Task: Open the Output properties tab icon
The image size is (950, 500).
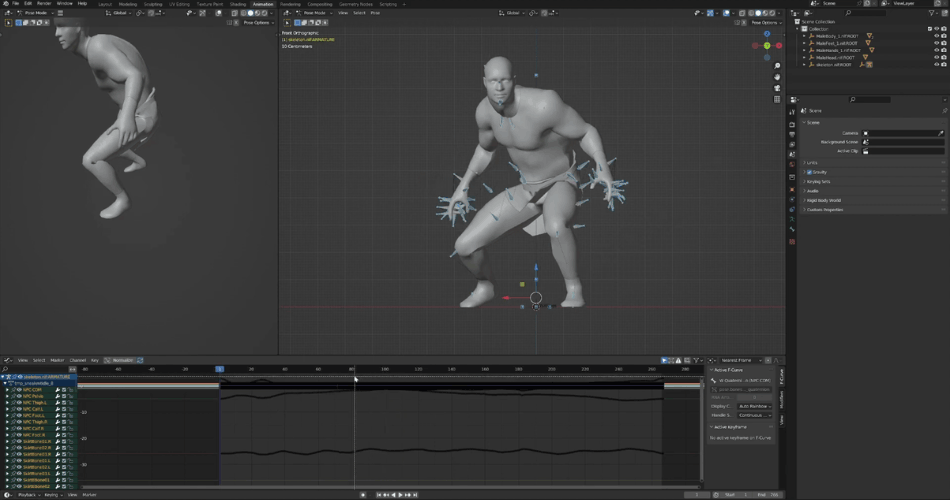Action: 792,135
